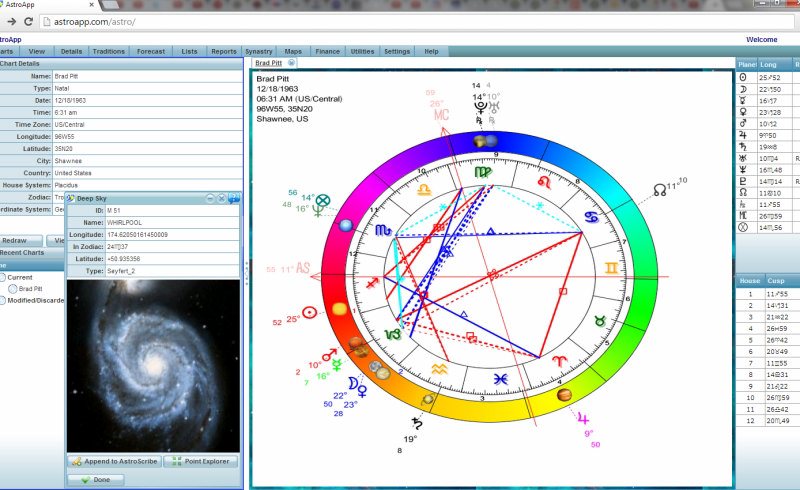Image resolution: width=800 pixels, height=490 pixels.
Task: Close the Brad Pitt chart tab
Action: (290, 62)
